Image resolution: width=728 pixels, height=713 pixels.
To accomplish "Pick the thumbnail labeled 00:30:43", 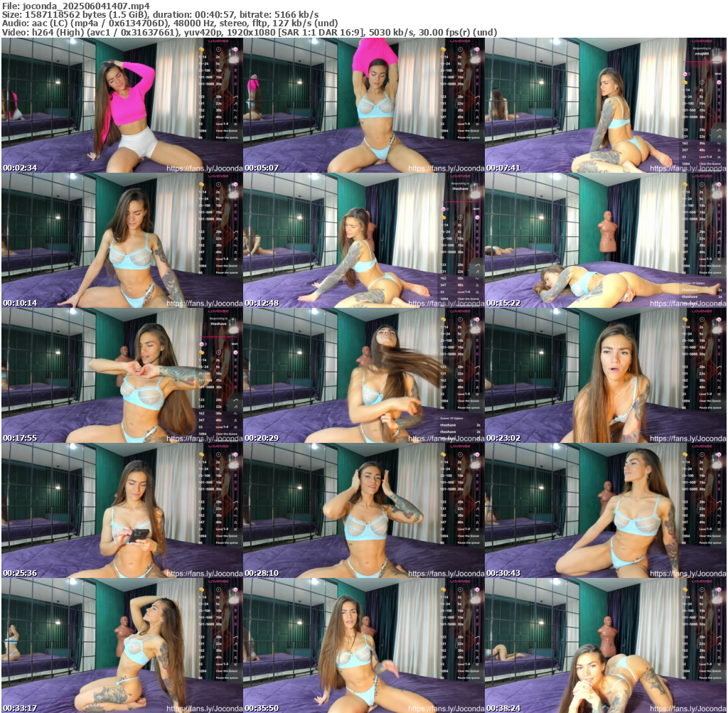I will coord(606,510).
